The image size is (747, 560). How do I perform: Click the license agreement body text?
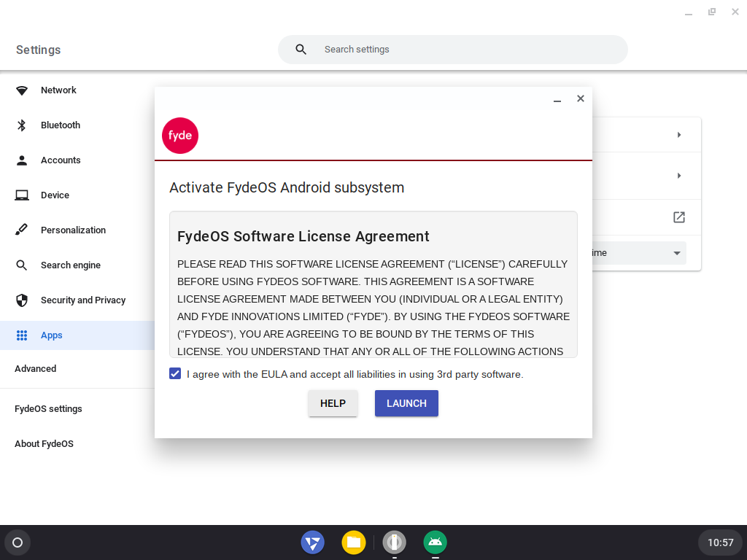coord(373,308)
